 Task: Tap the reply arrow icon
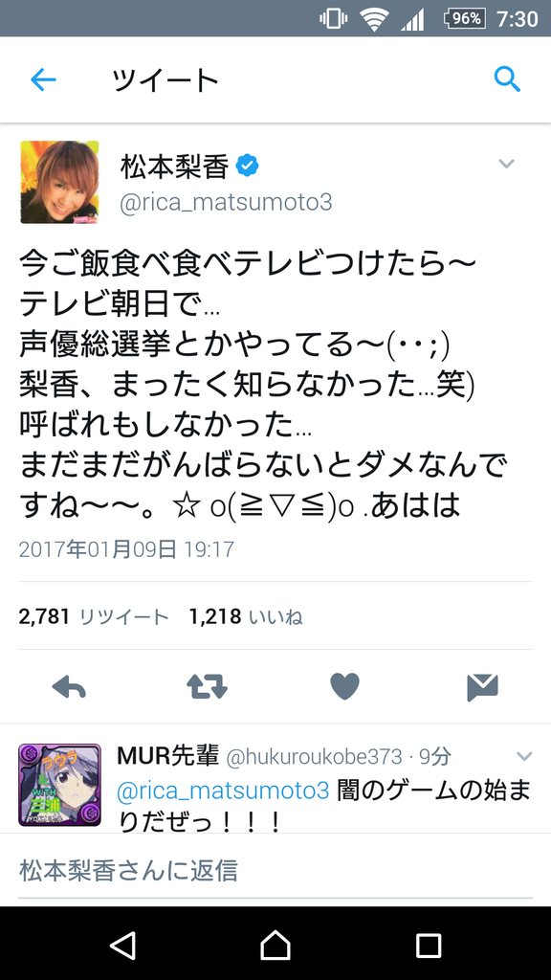(69, 687)
